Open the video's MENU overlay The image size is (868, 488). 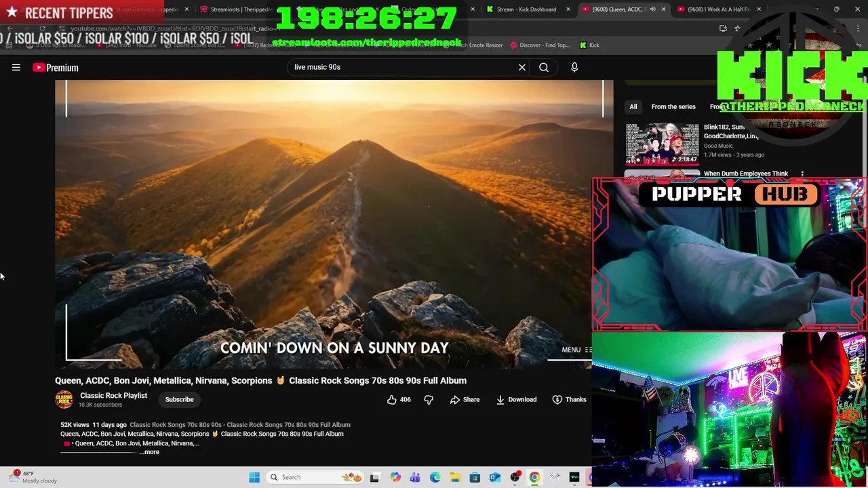pos(576,350)
